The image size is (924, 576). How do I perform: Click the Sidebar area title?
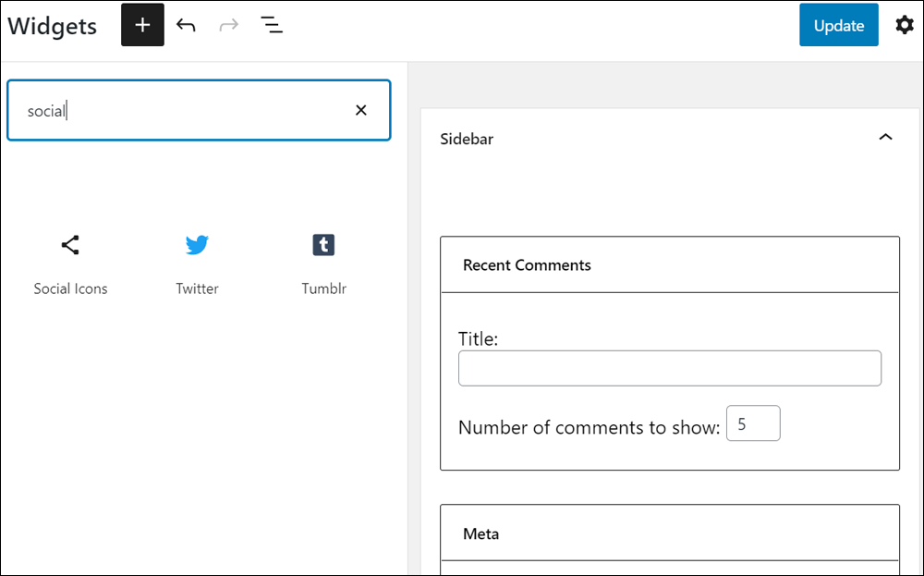(x=467, y=139)
